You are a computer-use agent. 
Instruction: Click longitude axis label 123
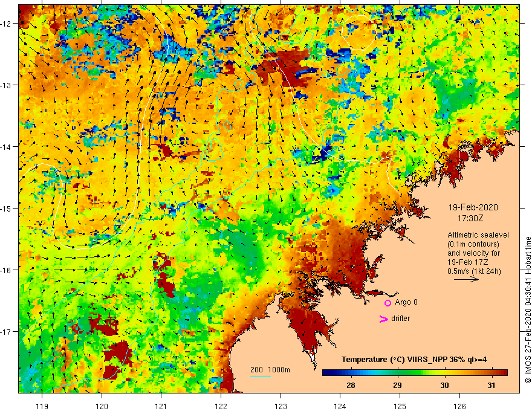(281, 406)
